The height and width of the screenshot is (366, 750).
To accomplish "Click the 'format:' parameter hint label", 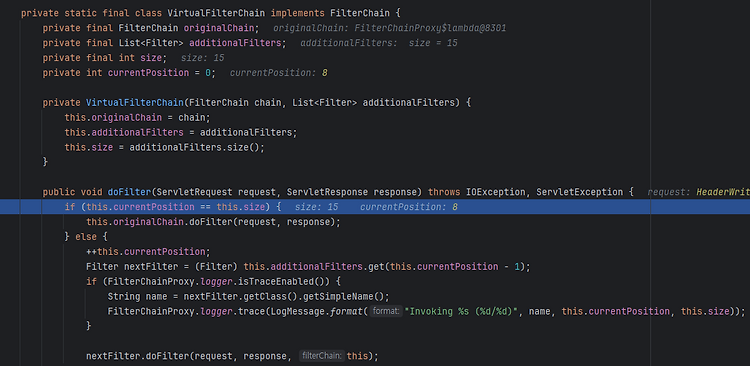I will coord(386,311).
